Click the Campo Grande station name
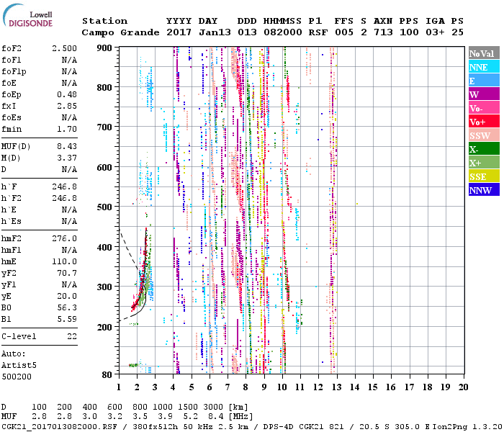 click(116, 32)
